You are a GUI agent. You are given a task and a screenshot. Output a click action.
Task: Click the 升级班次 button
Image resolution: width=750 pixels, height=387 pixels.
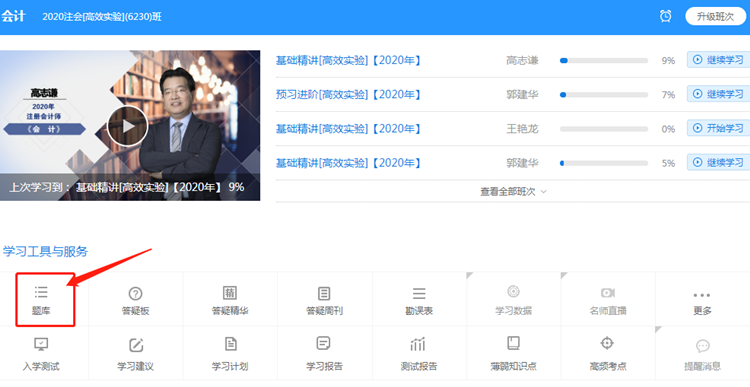coord(715,16)
